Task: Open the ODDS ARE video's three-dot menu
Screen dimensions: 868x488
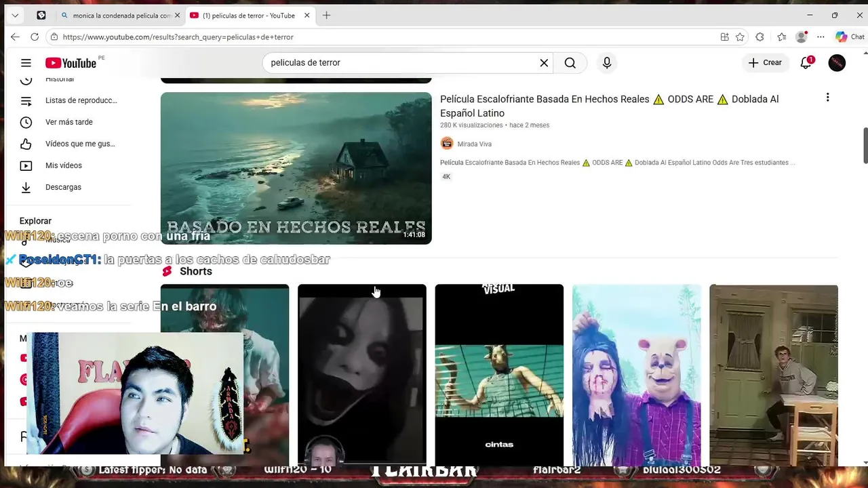Action: (827, 98)
